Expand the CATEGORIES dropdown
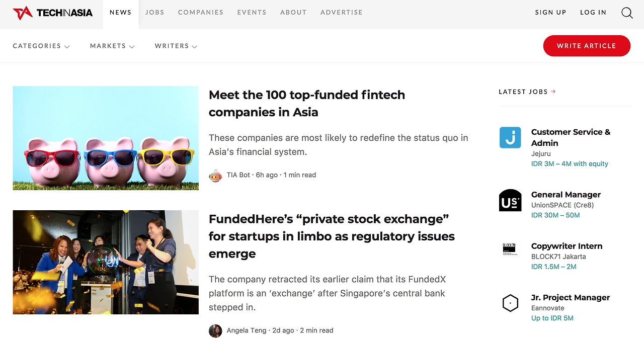 tap(41, 46)
